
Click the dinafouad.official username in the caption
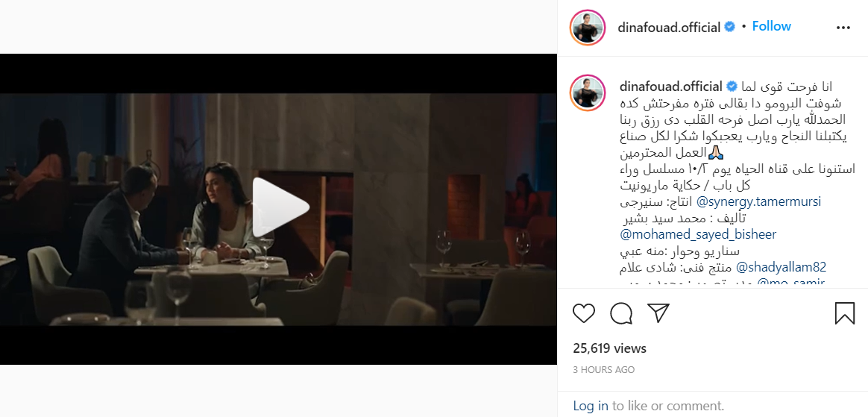(670, 87)
